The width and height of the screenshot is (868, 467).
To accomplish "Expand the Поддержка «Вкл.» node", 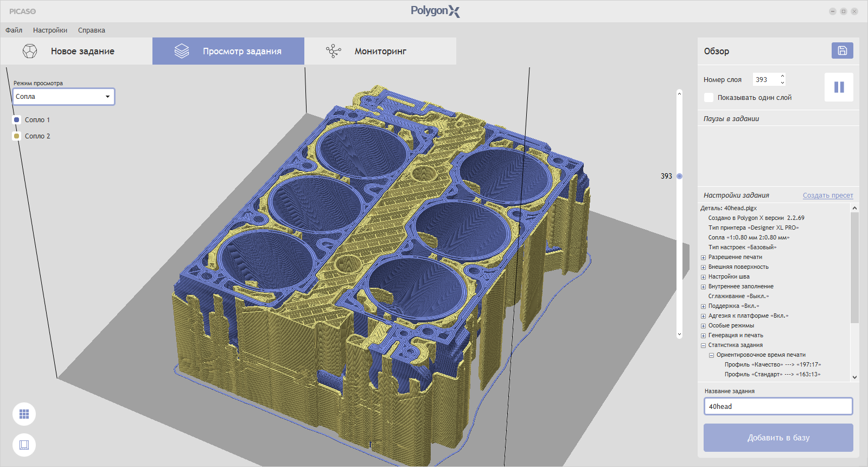I will click(703, 306).
